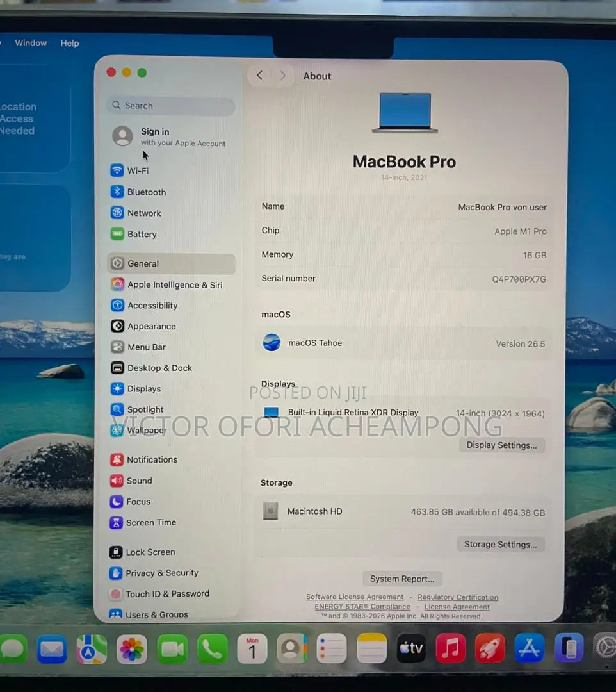The height and width of the screenshot is (692, 616).
Task: Open Calendar from the Dock
Action: [252, 648]
